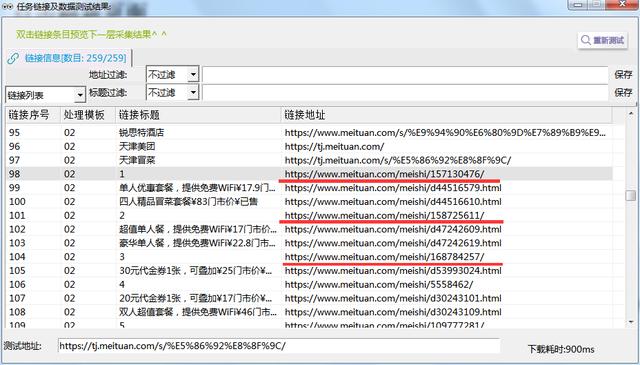Viewport: 640px width, 365px height.
Task: Focus the 测试地址 URL input field
Action: (279, 346)
